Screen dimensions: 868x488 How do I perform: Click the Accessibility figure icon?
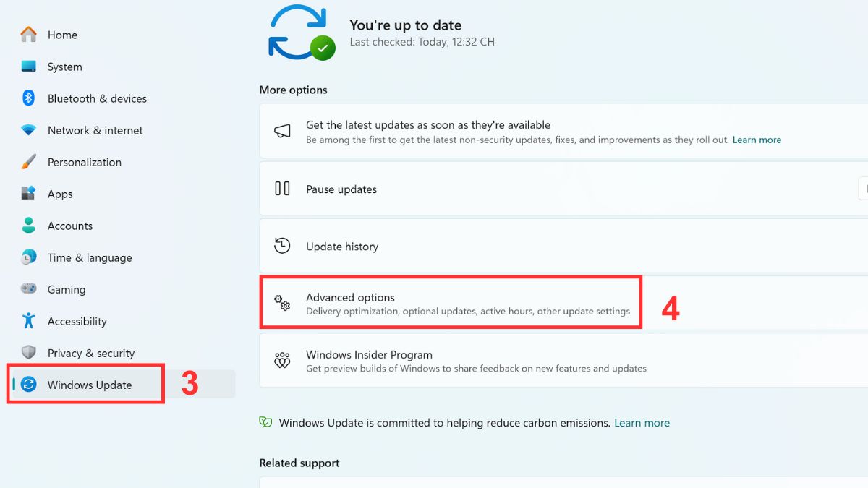click(x=29, y=321)
